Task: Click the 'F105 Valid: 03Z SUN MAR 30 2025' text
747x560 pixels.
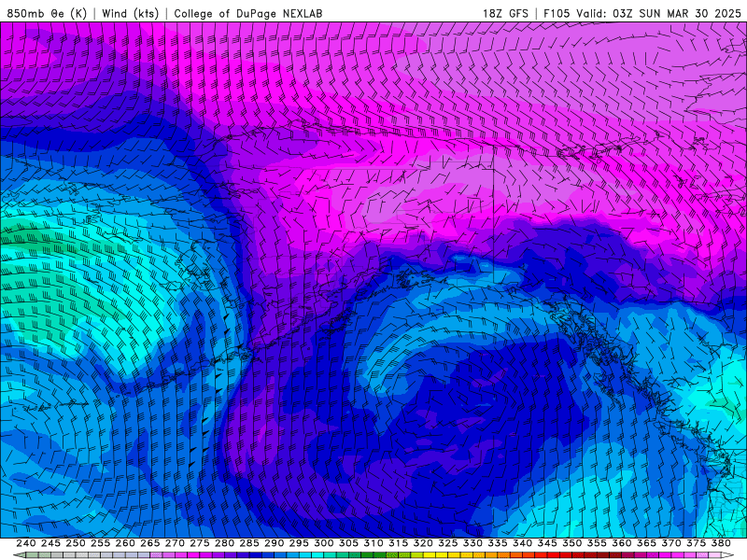Action: click(642, 13)
